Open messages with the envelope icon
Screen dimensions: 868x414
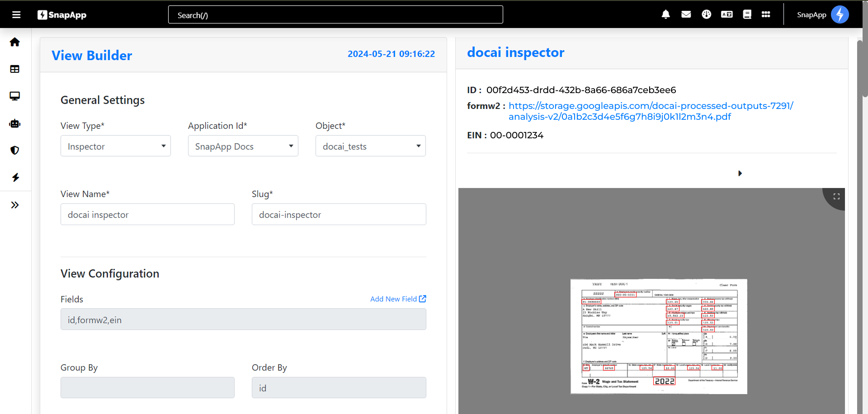click(686, 14)
